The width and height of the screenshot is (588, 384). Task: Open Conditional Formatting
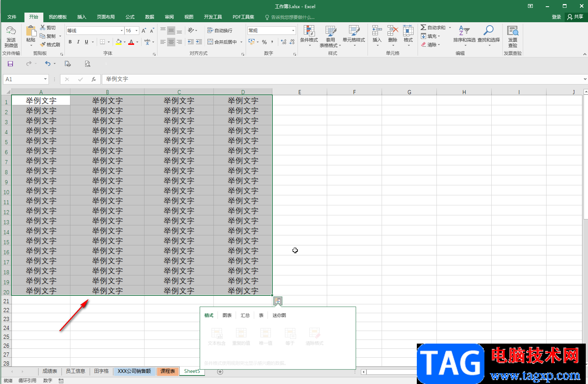(309, 36)
